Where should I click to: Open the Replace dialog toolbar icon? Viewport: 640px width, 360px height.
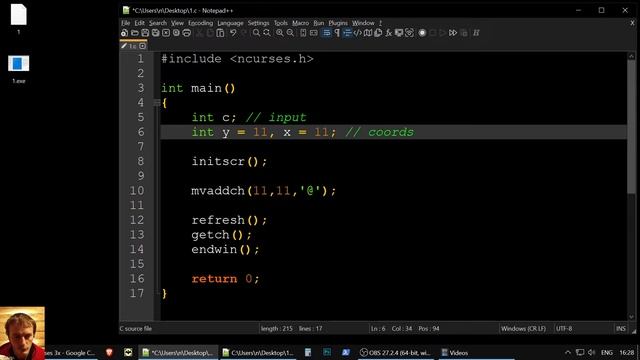[267, 33]
